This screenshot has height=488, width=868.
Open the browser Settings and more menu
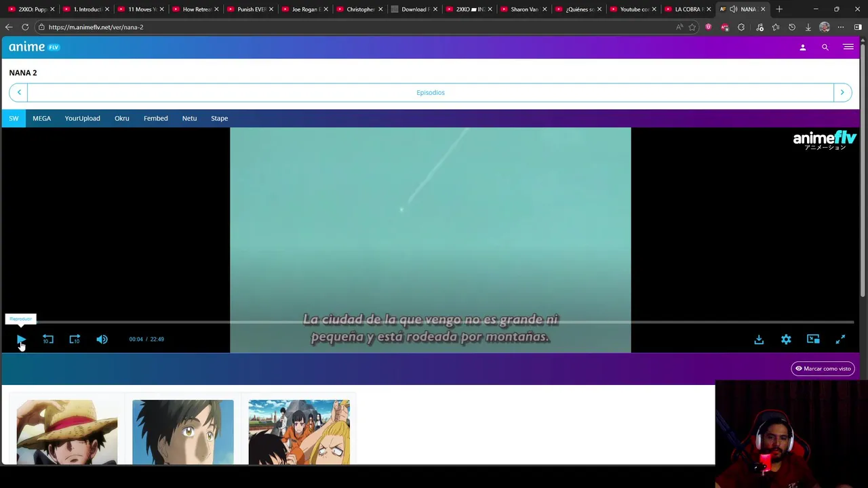click(x=841, y=27)
